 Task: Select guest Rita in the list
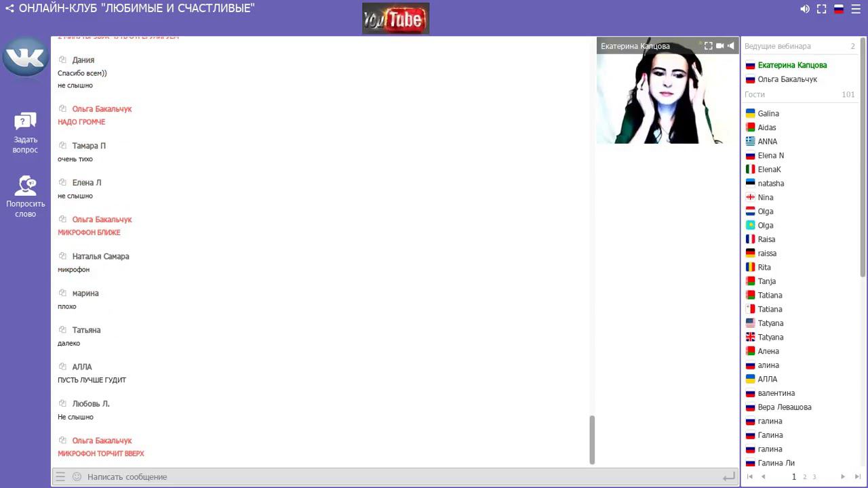coord(764,267)
